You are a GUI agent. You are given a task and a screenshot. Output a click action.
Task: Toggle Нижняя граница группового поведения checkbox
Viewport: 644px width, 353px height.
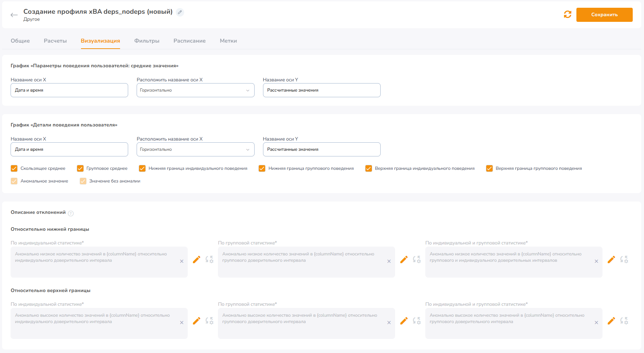262,168
